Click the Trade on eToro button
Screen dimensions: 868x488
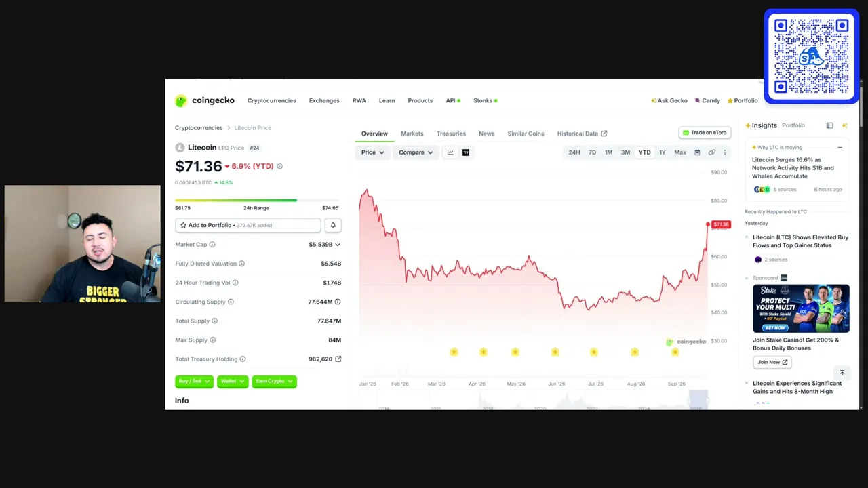point(705,133)
